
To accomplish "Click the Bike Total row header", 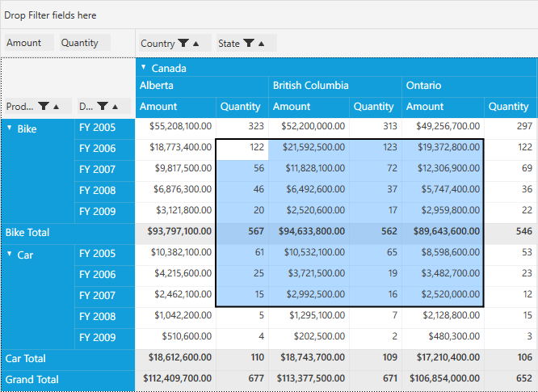I will click(x=27, y=233).
